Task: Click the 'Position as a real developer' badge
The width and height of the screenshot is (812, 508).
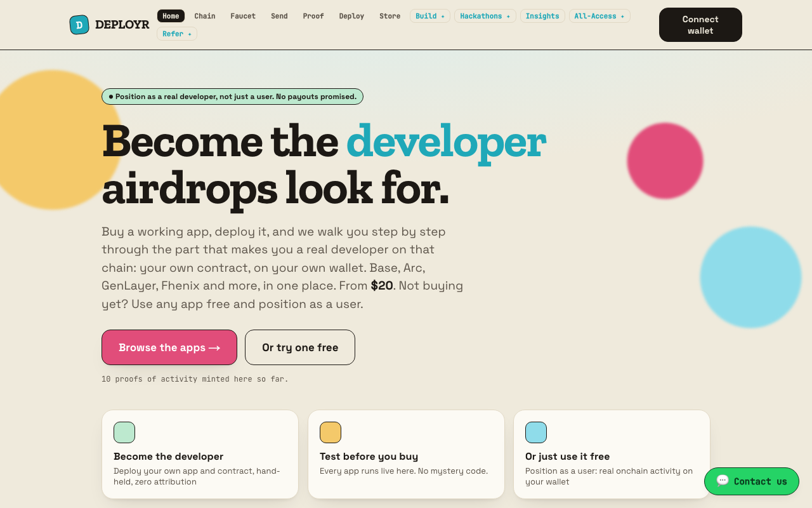Action: 232,97
